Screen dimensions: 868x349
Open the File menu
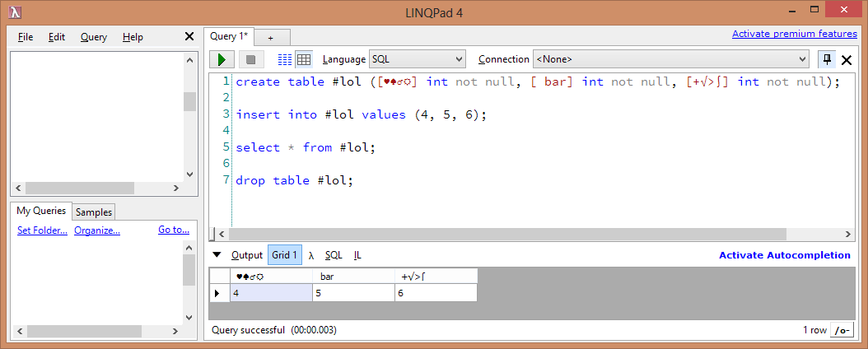(x=26, y=37)
